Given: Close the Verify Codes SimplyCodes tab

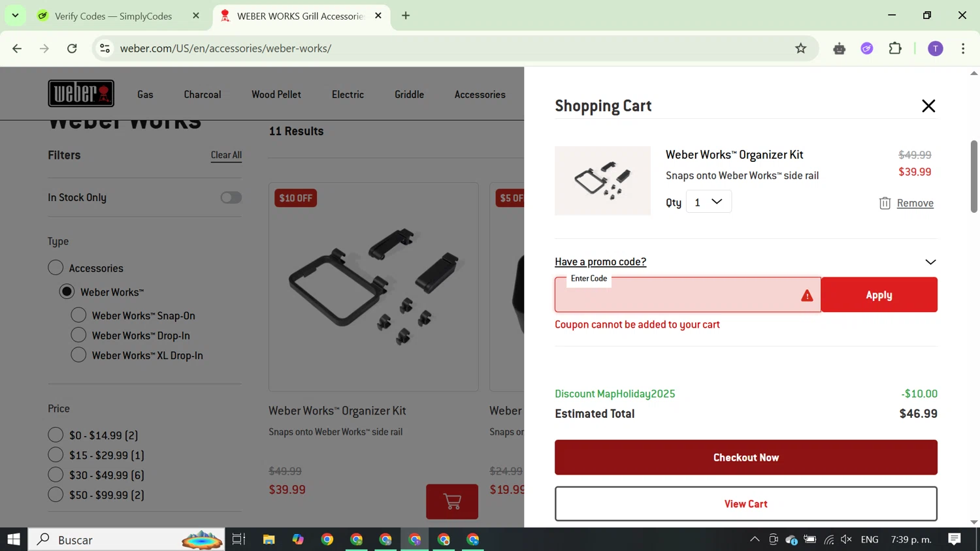Looking at the screenshot, I should [196, 16].
